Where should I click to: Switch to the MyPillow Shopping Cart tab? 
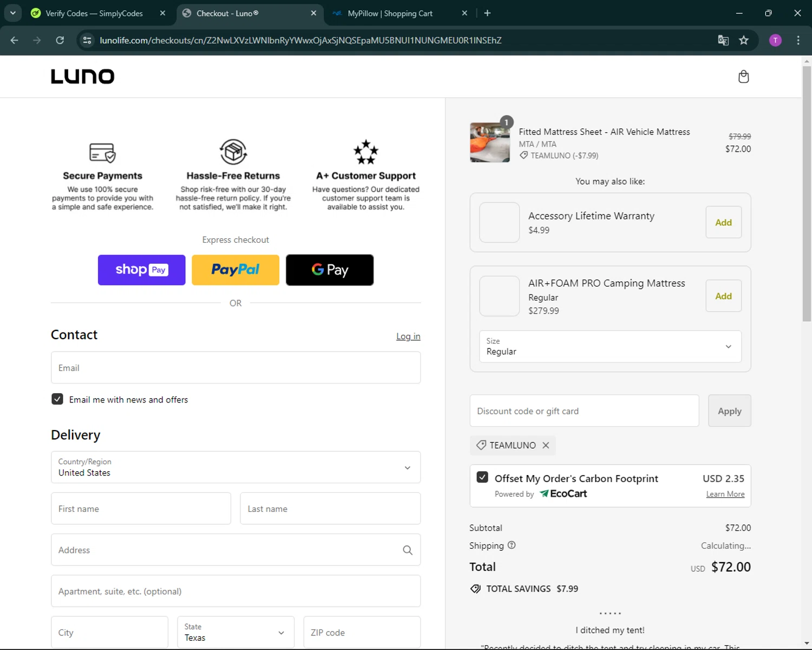(x=390, y=13)
